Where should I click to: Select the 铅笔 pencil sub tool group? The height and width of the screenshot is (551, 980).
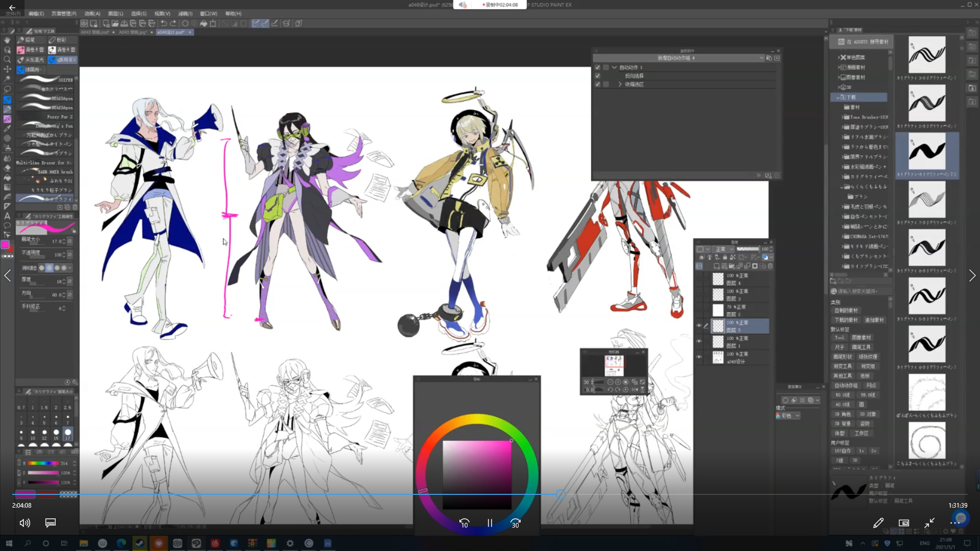click(30, 40)
